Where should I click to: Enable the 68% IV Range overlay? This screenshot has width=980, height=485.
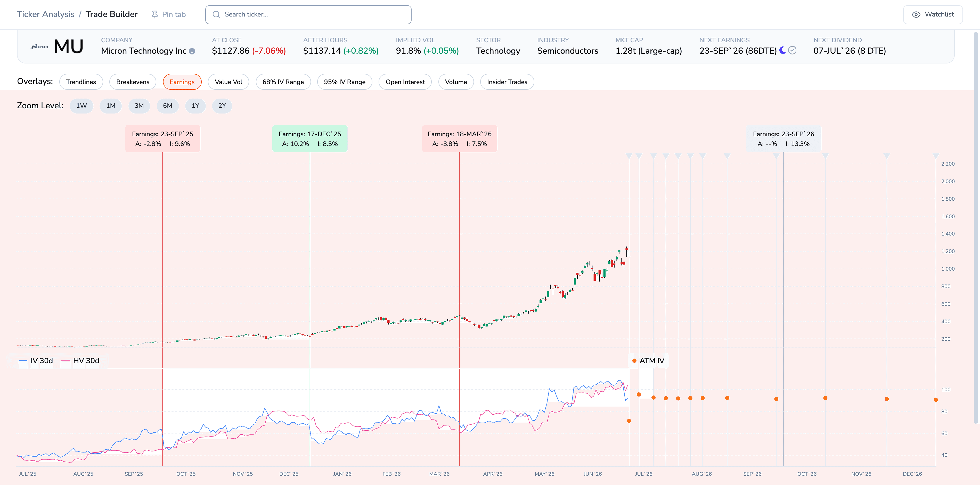283,82
